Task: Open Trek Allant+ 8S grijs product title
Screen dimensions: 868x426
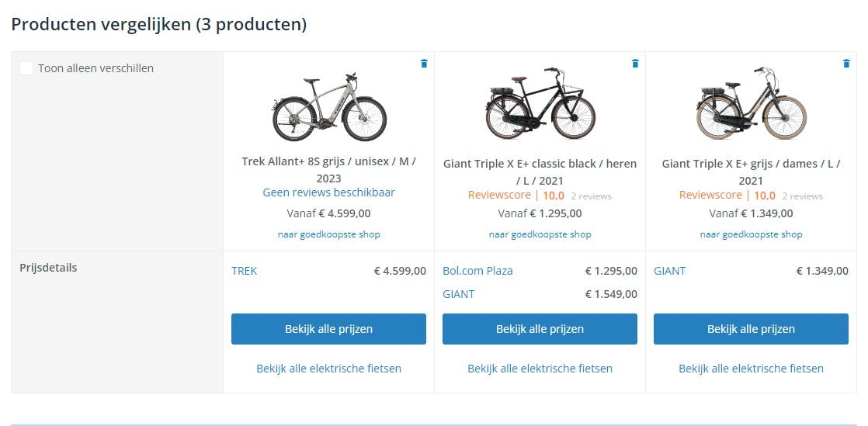Action: (x=329, y=169)
